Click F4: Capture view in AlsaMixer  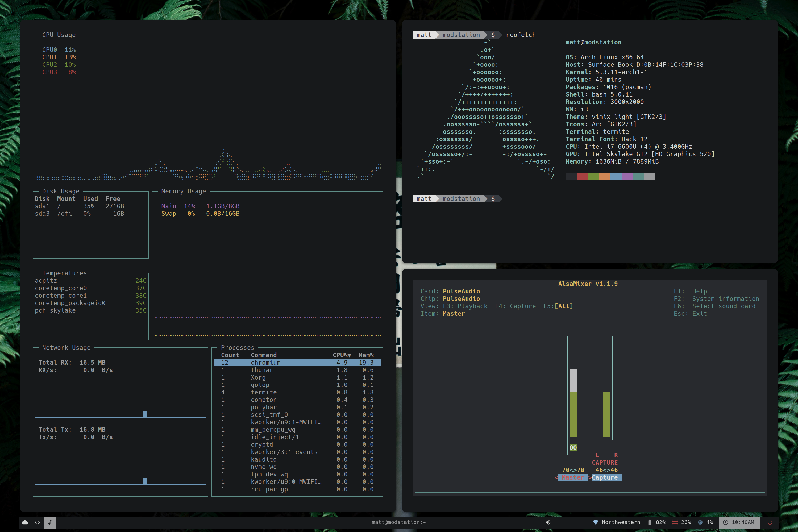click(516, 306)
